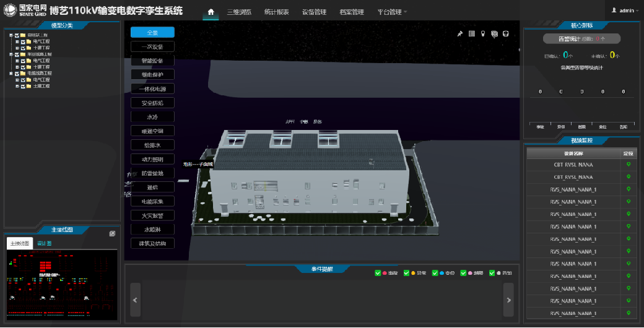Uncheck the 事故 event filter checkbox
The image size is (644, 328).
point(378,273)
